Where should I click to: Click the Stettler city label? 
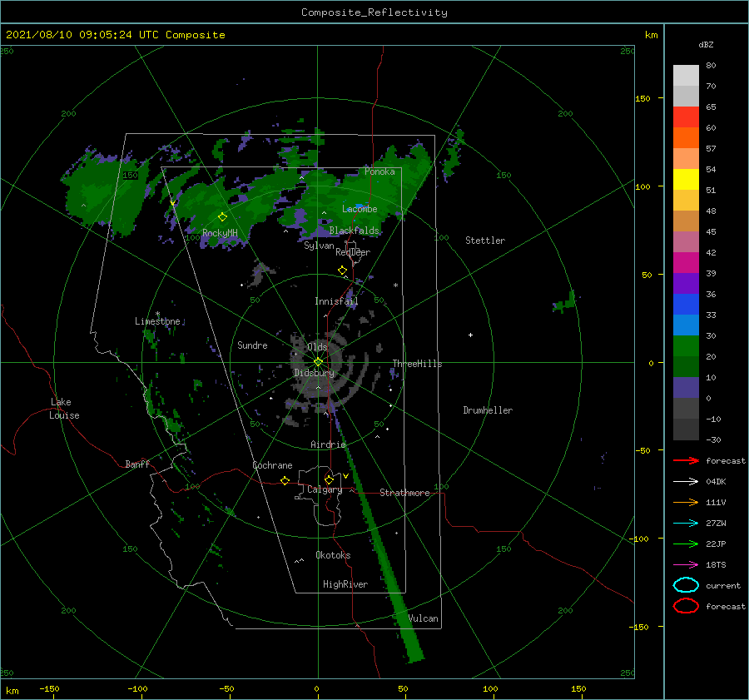[x=485, y=241]
